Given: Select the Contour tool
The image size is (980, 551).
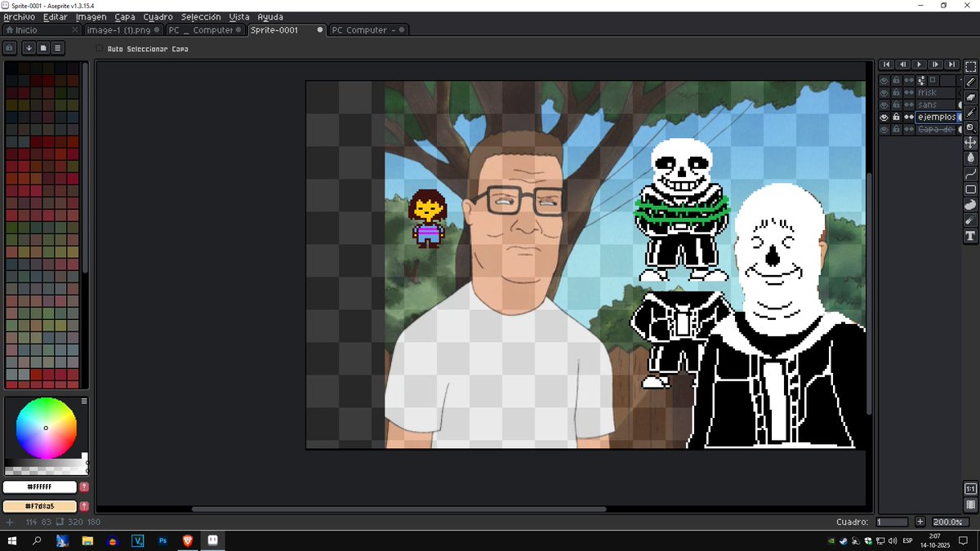Looking at the screenshot, I should (971, 205).
